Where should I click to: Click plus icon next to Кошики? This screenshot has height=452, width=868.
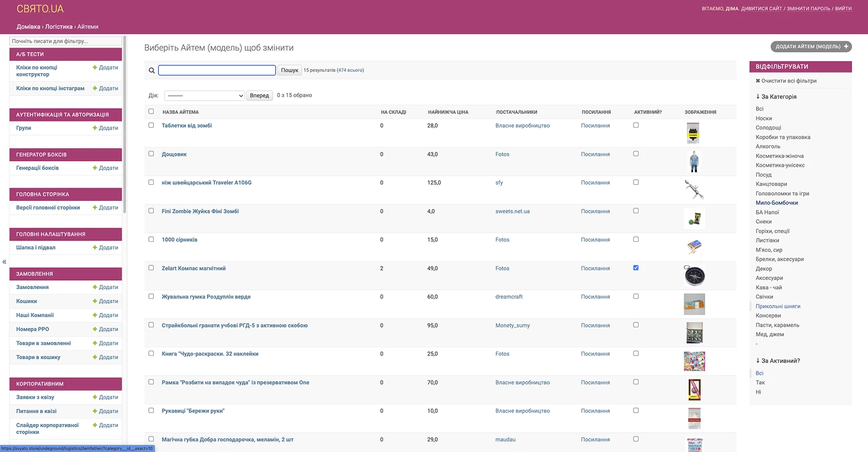[95, 301]
